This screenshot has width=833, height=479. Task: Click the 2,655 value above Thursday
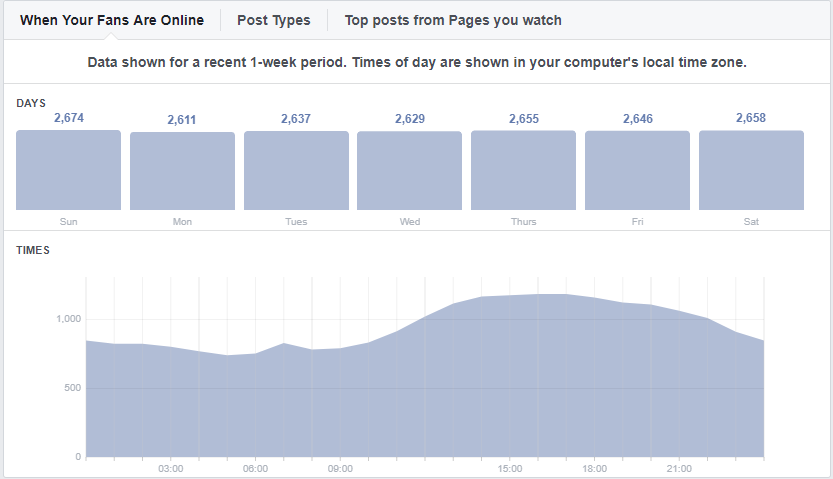pos(524,119)
